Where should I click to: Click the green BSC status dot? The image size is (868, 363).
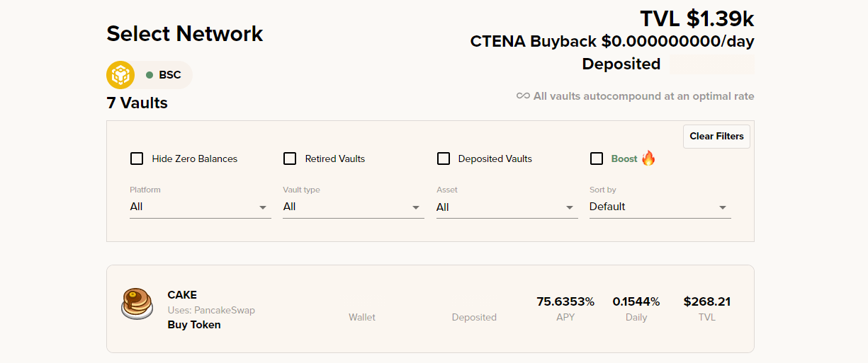pyautogui.click(x=150, y=75)
